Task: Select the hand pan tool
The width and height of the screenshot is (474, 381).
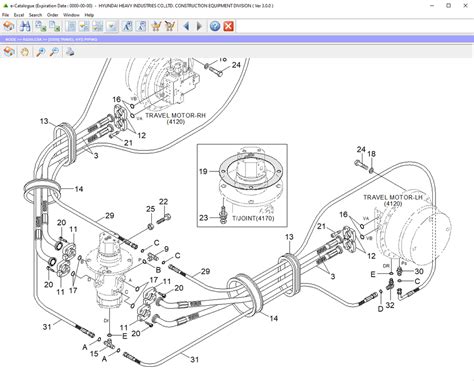Action: pyautogui.click(x=25, y=52)
